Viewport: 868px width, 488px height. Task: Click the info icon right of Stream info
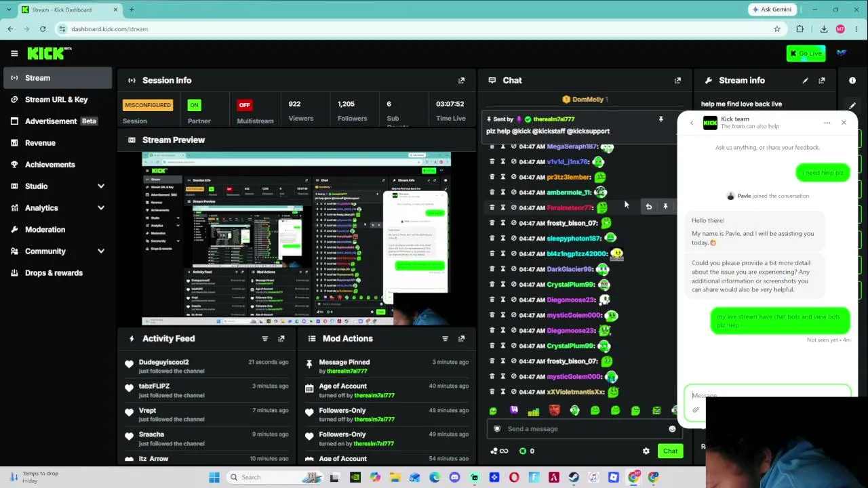point(852,81)
